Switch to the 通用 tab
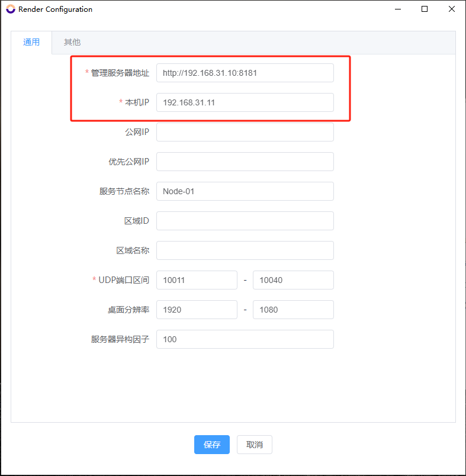The image size is (466, 476). tap(31, 43)
